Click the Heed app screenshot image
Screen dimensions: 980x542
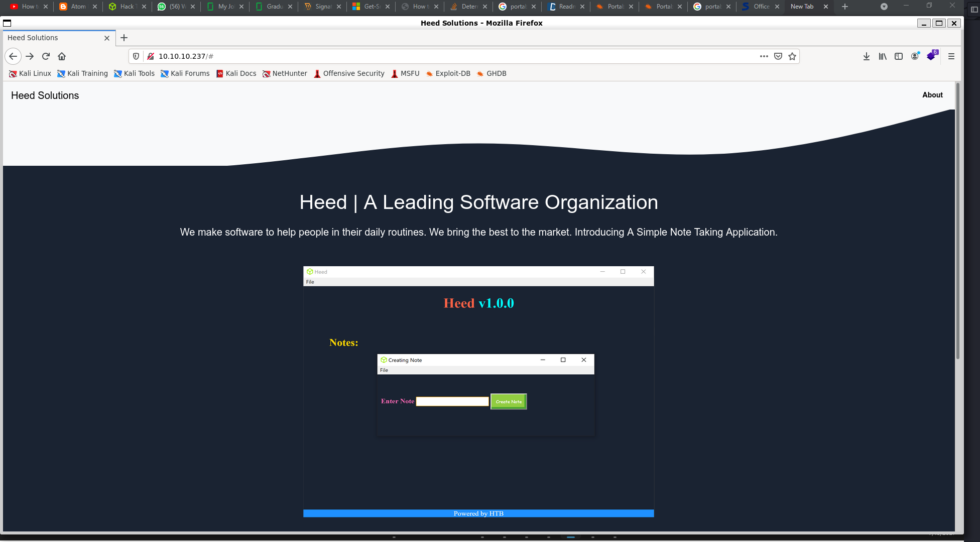pyautogui.click(x=478, y=391)
